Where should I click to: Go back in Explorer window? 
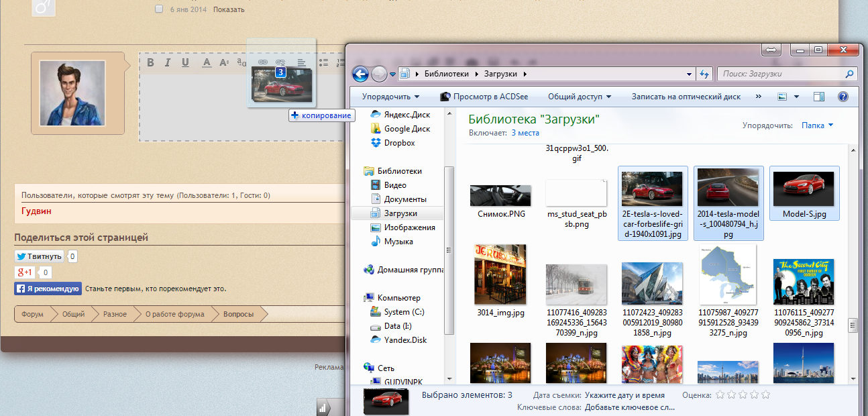[361, 74]
